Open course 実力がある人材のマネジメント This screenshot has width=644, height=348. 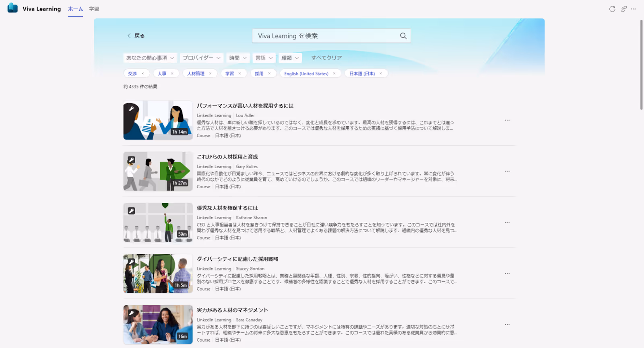pyautogui.click(x=232, y=310)
